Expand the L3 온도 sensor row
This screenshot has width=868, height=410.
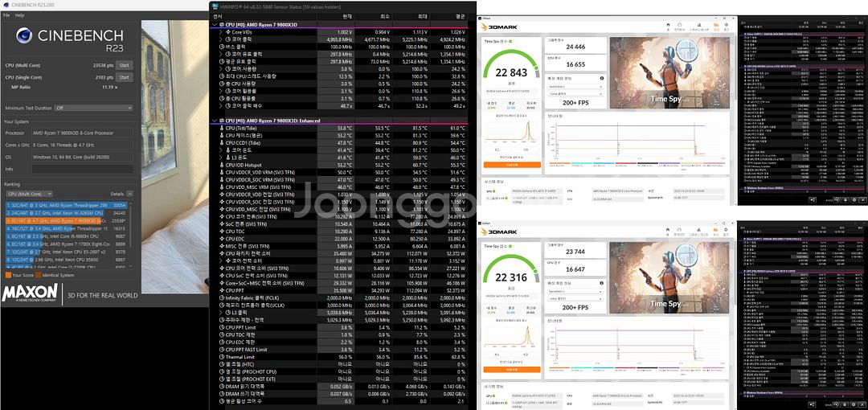tap(221, 158)
